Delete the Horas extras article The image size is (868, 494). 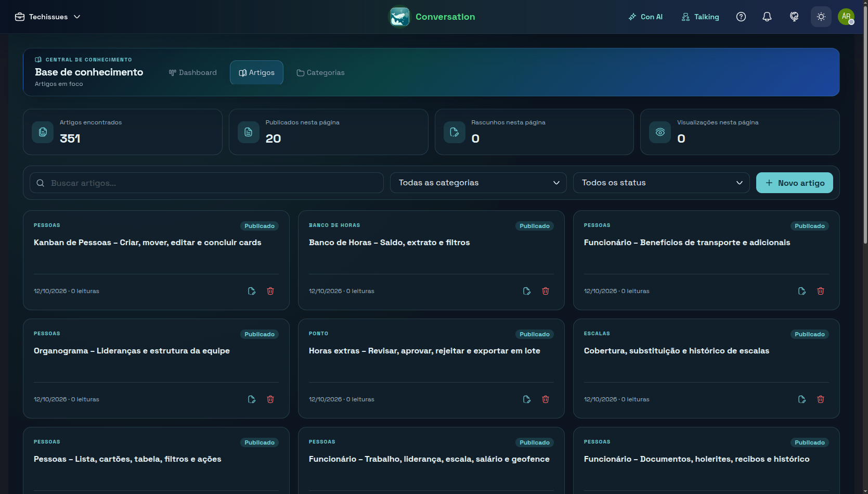[546, 399]
